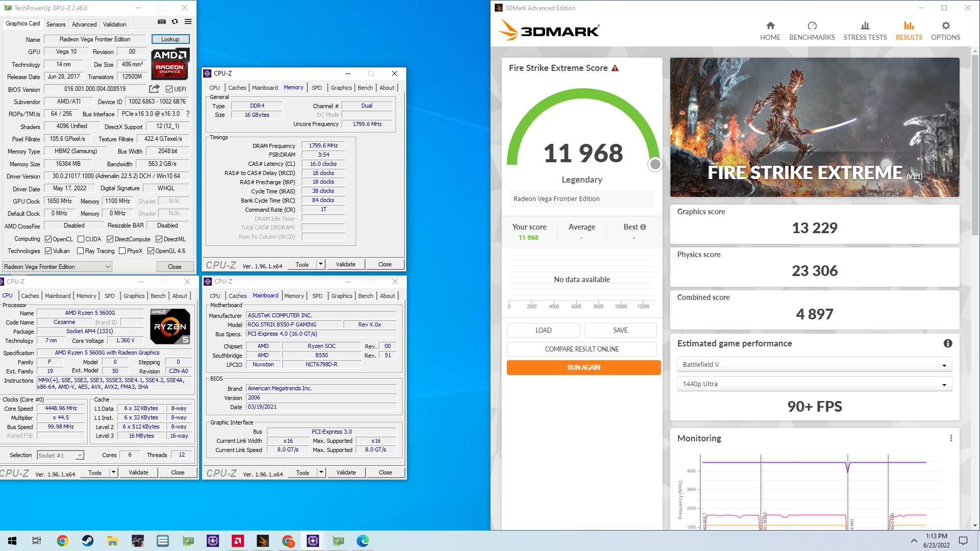The image size is (980, 551).
Task: Click Estimated game performance info icon
Action: point(948,343)
